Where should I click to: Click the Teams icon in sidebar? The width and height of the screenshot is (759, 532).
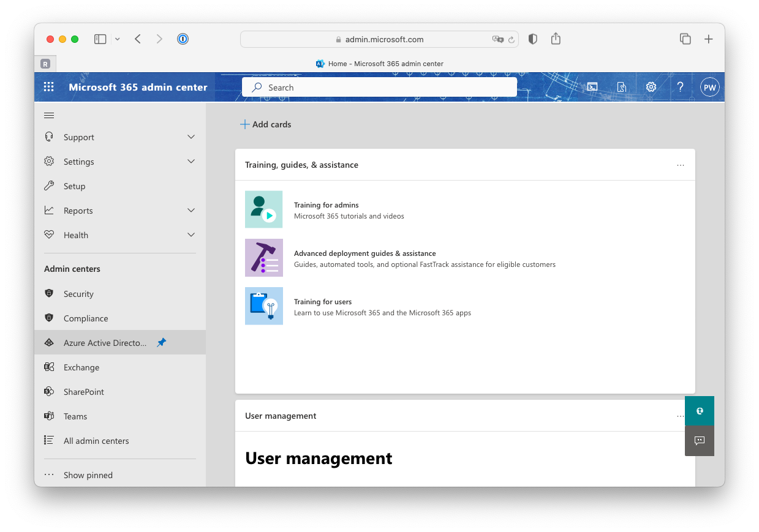point(49,416)
